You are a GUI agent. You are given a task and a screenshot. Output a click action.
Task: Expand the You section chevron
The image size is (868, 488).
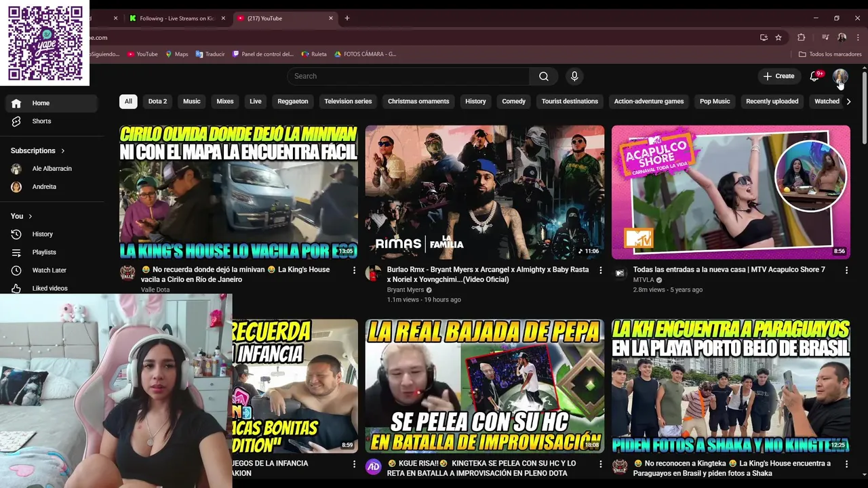coord(30,216)
